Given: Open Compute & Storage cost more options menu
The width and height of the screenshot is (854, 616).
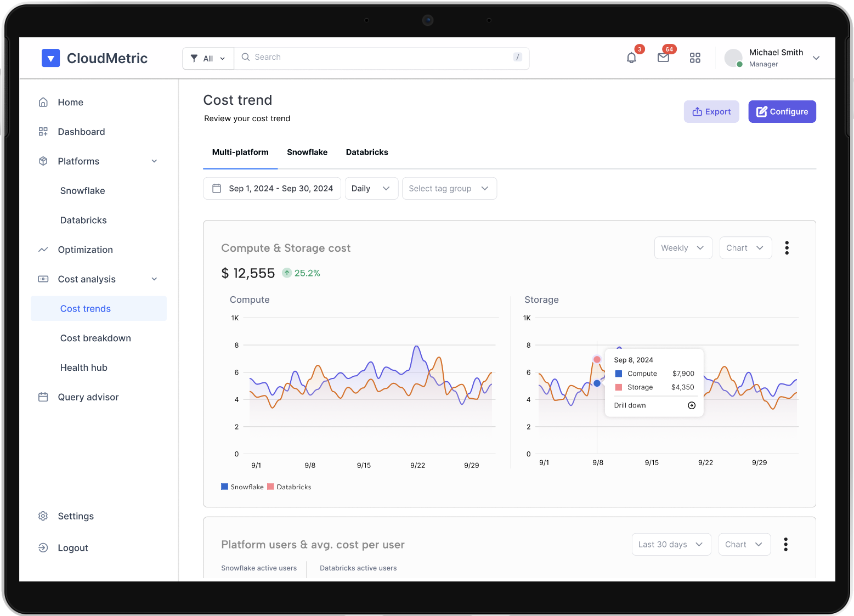Looking at the screenshot, I should [787, 248].
